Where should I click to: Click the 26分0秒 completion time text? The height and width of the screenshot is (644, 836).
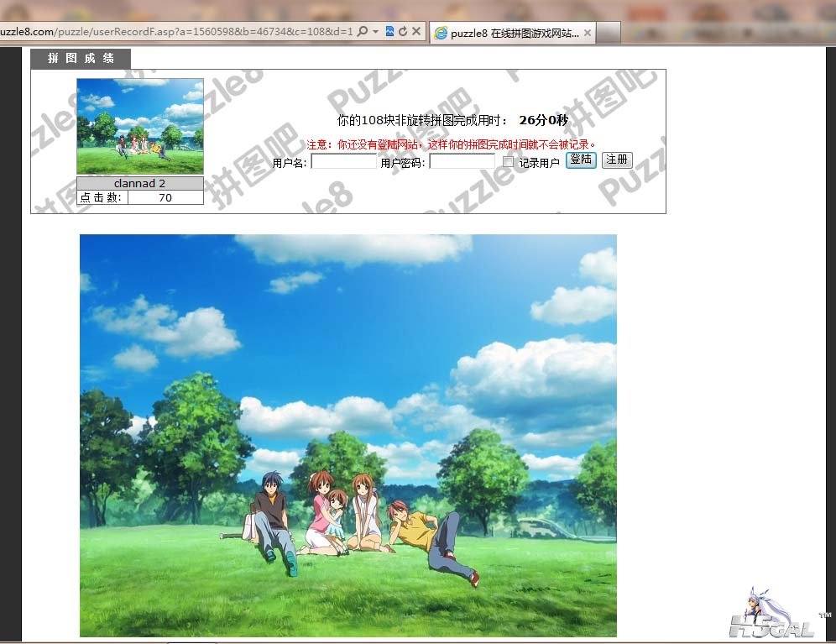(543, 120)
